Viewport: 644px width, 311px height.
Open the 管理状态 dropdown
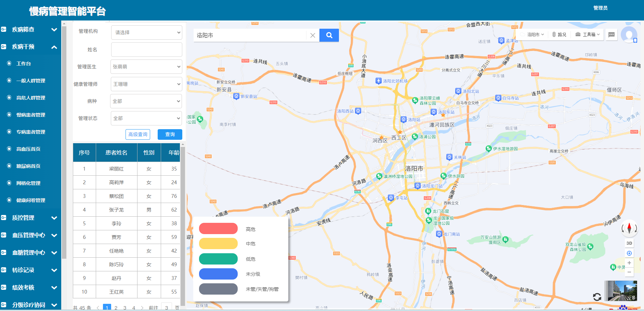pos(146,118)
